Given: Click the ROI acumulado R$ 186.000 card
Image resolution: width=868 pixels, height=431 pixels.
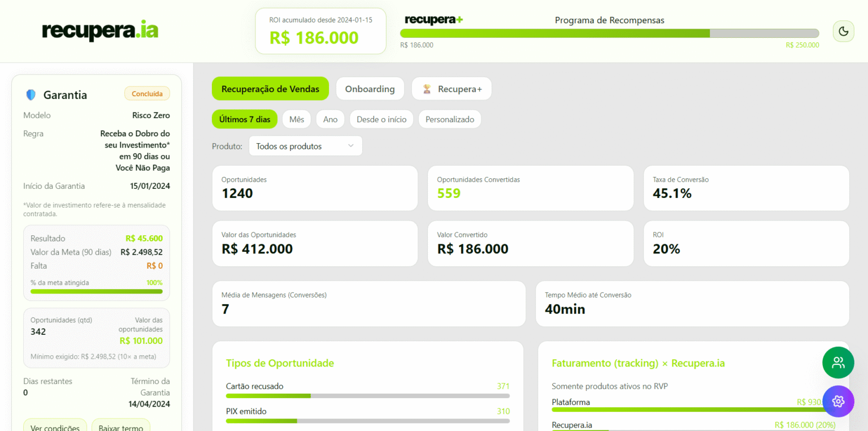Looking at the screenshot, I should [x=320, y=31].
